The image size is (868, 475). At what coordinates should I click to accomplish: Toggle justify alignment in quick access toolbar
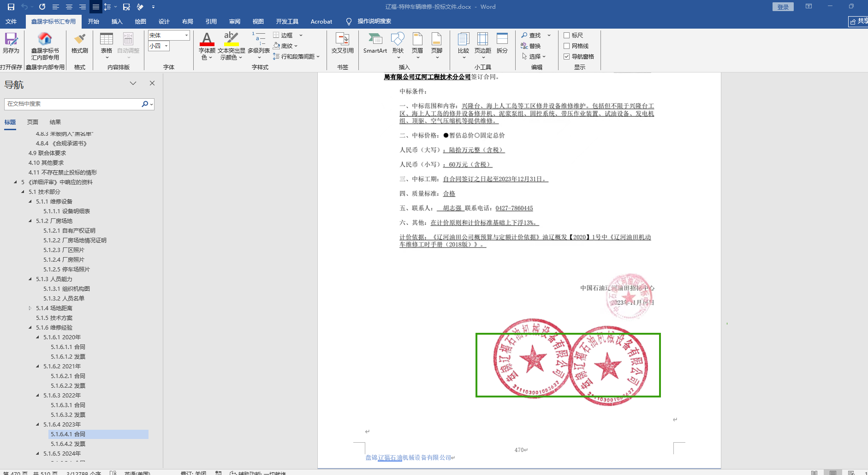click(x=96, y=7)
